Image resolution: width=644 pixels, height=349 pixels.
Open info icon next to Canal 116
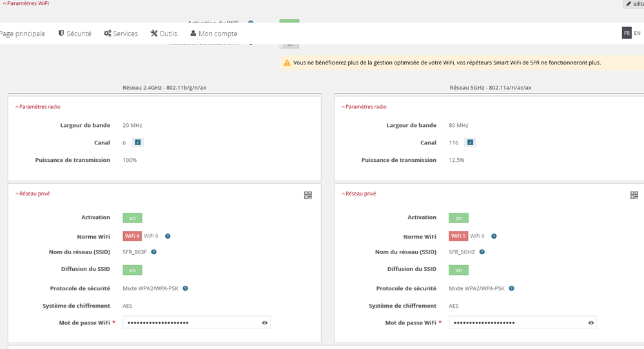471,143
